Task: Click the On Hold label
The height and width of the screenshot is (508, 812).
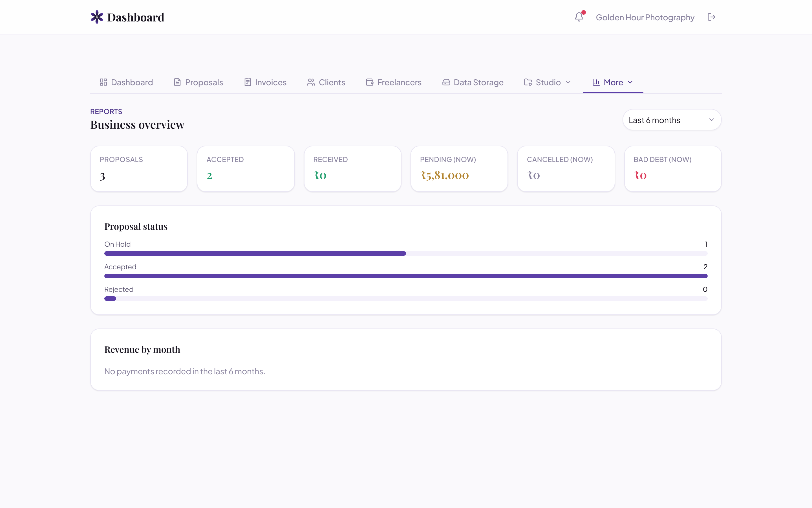Action: click(118, 244)
